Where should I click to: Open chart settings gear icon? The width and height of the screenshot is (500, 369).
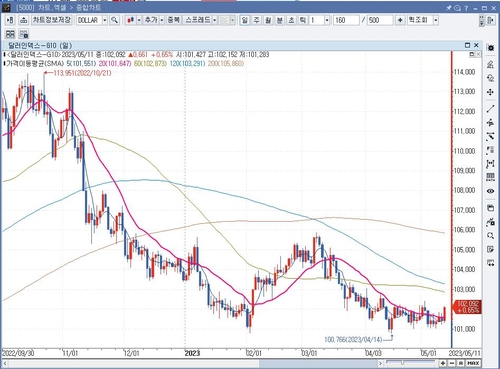point(490,48)
